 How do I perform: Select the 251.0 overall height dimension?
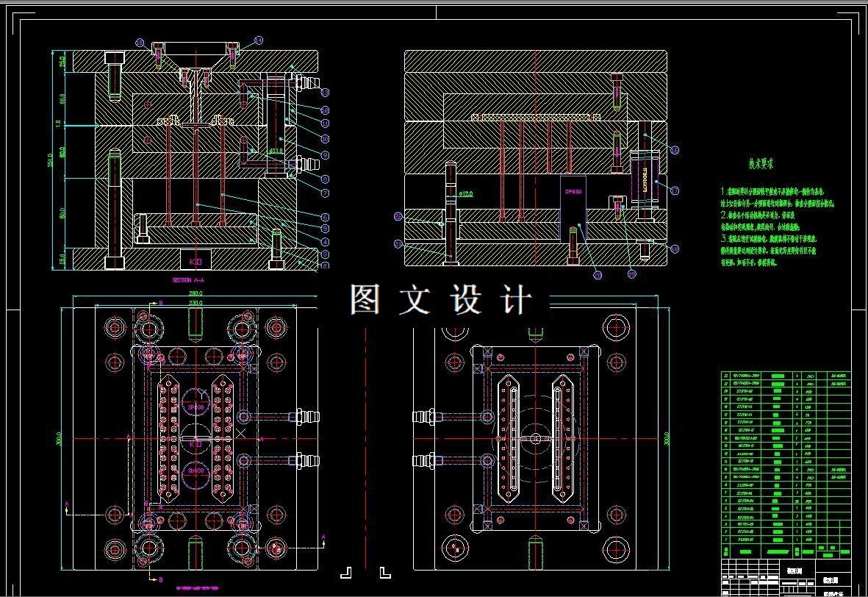[x=51, y=160]
